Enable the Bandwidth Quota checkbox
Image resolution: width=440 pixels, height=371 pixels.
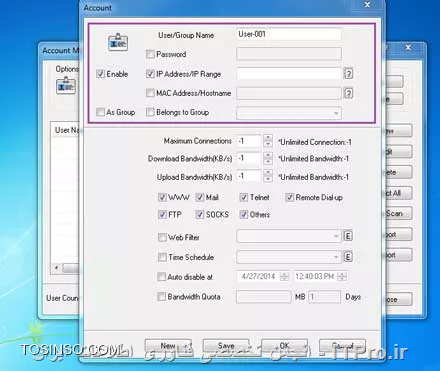pyautogui.click(x=162, y=296)
